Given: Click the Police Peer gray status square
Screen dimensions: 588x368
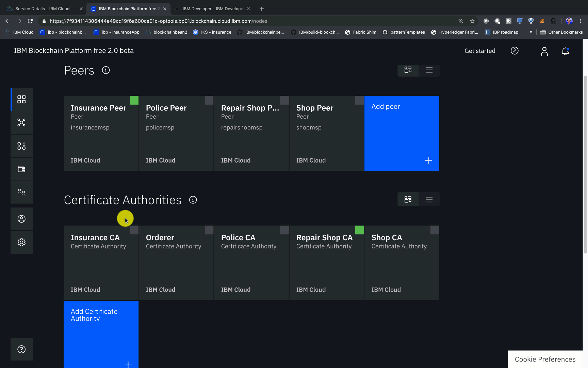Looking at the screenshot, I should click(209, 100).
